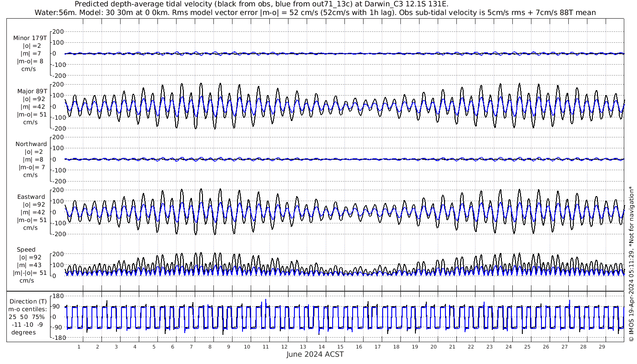Screen dimensions: 637x364
Task: Click the day '8' label on the x-axis
Action: coord(210,347)
